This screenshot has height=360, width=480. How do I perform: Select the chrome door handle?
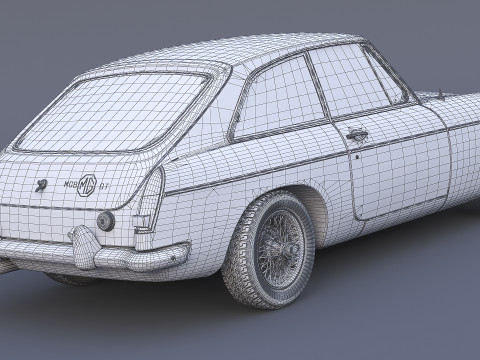(x=357, y=134)
